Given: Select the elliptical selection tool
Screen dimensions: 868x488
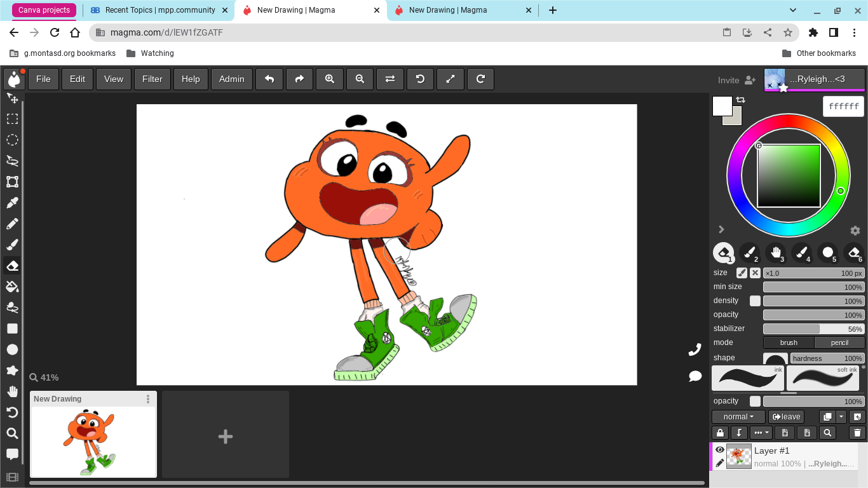Looking at the screenshot, I should pyautogui.click(x=12, y=140).
